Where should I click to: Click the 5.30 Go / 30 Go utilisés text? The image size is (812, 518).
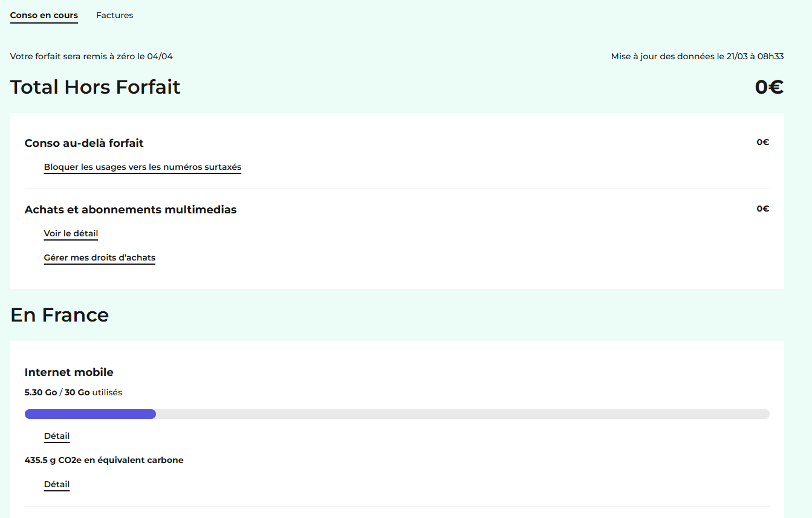coord(73,392)
